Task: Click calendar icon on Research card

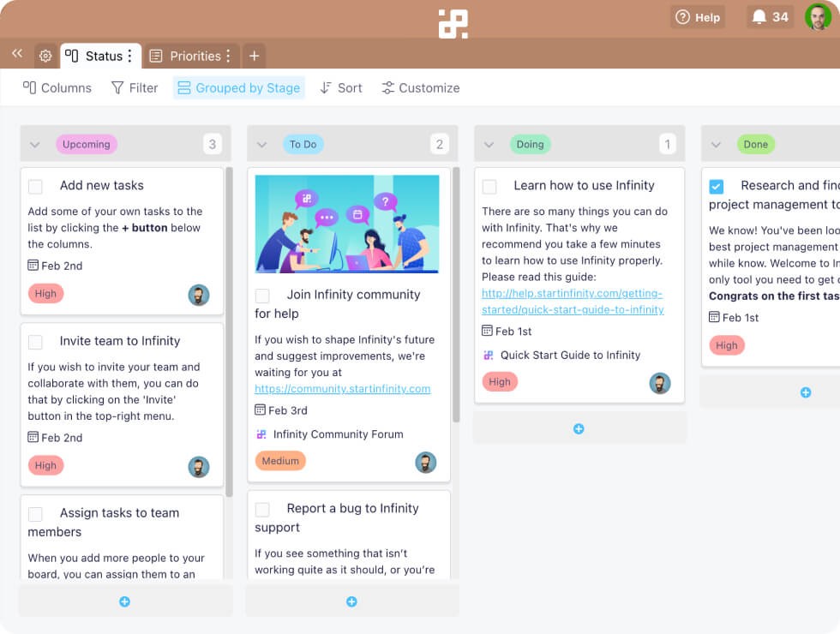Action: pos(714,317)
